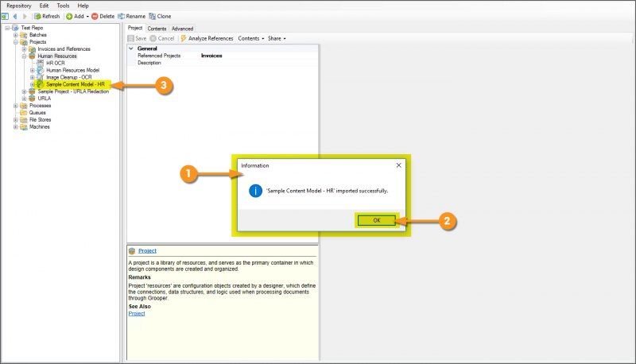Select the Project tab
636x364 pixels.
(x=135, y=28)
